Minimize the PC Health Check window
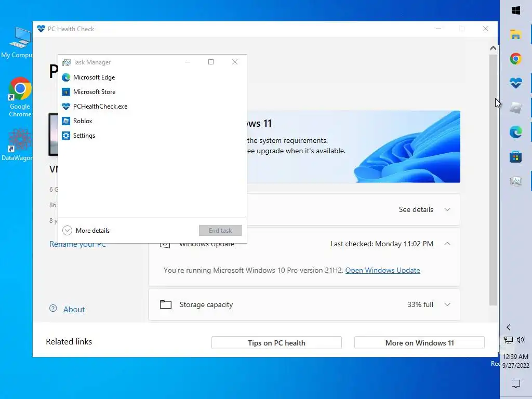 [438, 29]
